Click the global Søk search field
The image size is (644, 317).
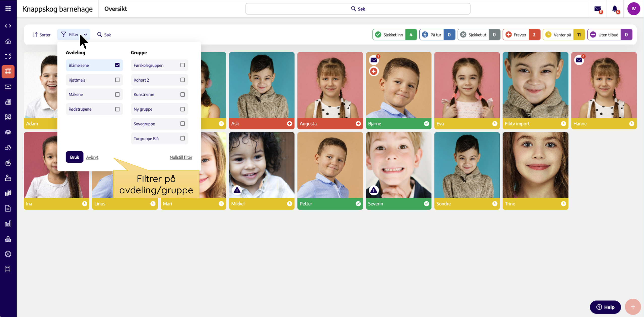358,9
